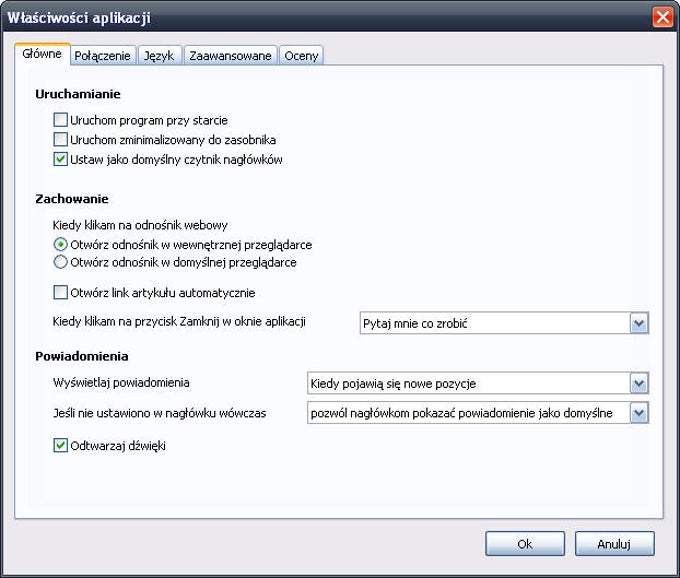Cancel with the Anuluj button
Image resolution: width=680 pixels, height=578 pixels.
[x=615, y=544]
